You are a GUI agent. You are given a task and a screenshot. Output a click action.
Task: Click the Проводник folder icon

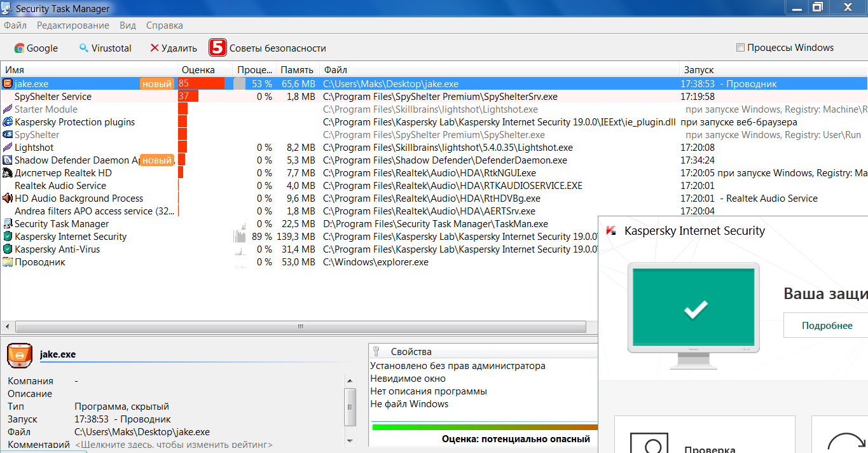pyautogui.click(x=8, y=262)
